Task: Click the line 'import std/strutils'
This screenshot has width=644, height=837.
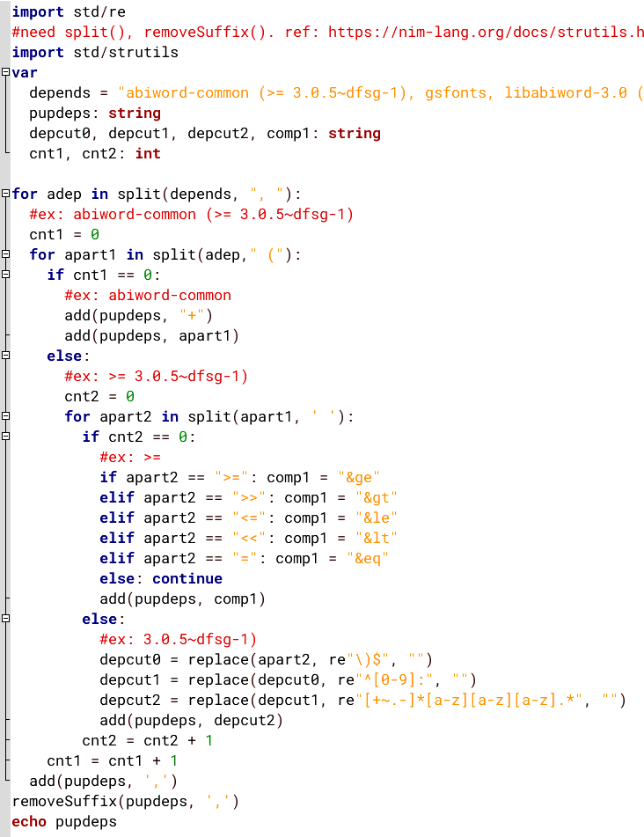Action: tap(95, 52)
